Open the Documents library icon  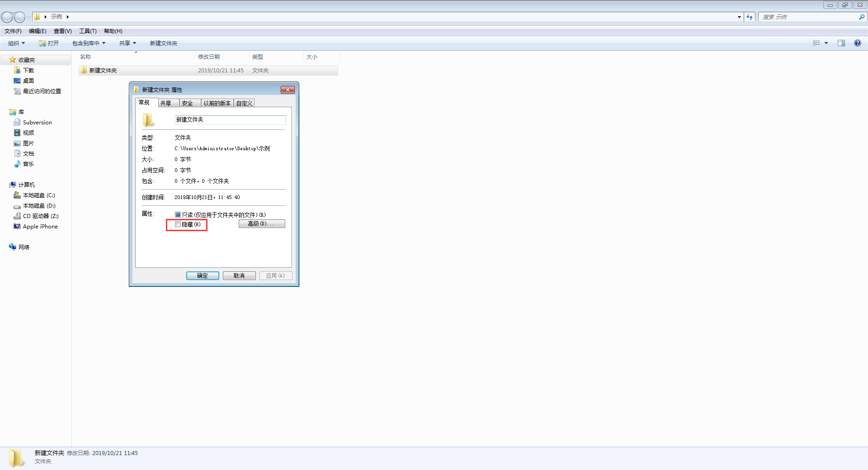(17, 153)
